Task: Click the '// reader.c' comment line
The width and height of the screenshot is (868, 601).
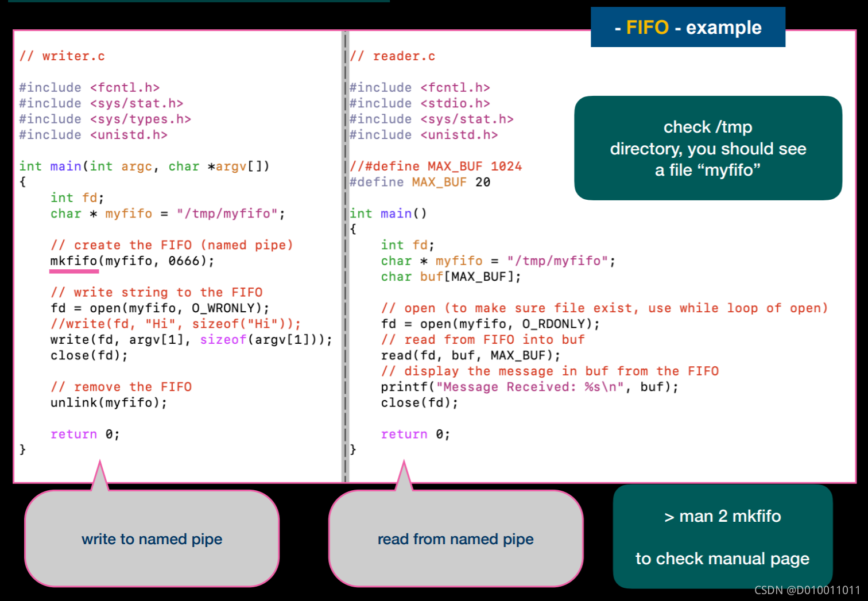Action: point(393,56)
